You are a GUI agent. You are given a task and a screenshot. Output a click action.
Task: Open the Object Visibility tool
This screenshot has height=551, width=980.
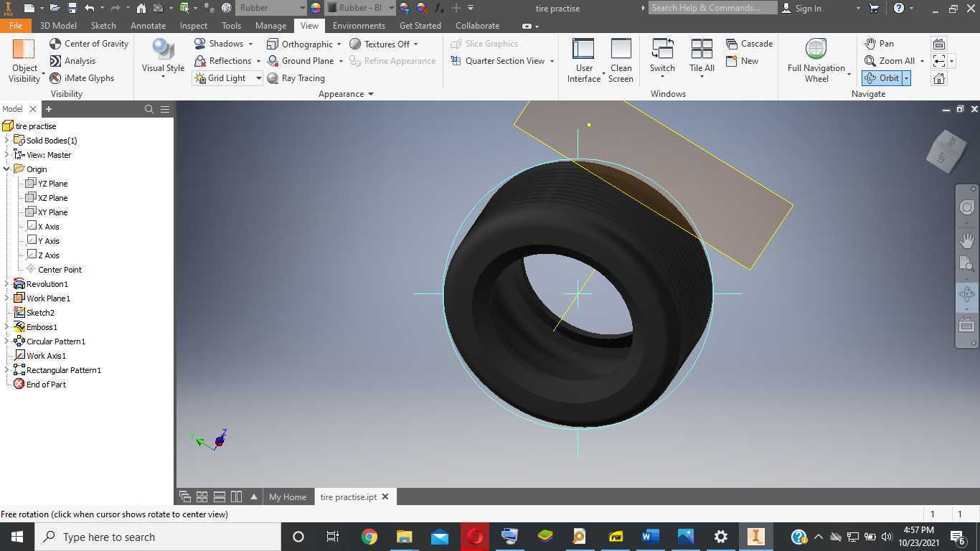pyautogui.click(x=24, y=62)
